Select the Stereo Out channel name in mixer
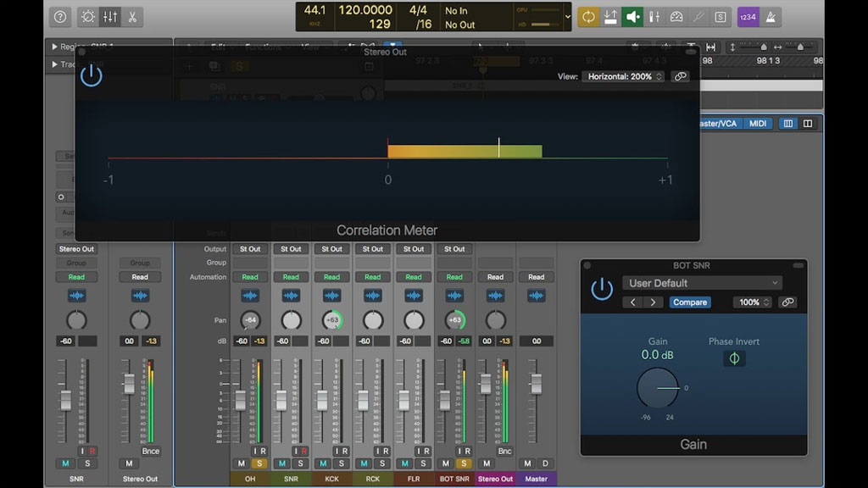868x488 pixels. (495, 479)
